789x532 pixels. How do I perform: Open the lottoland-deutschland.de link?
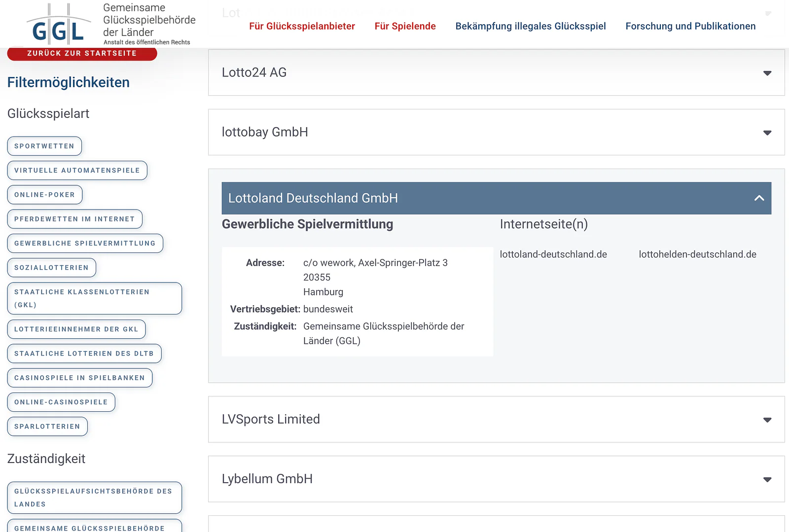pos(553,254)
